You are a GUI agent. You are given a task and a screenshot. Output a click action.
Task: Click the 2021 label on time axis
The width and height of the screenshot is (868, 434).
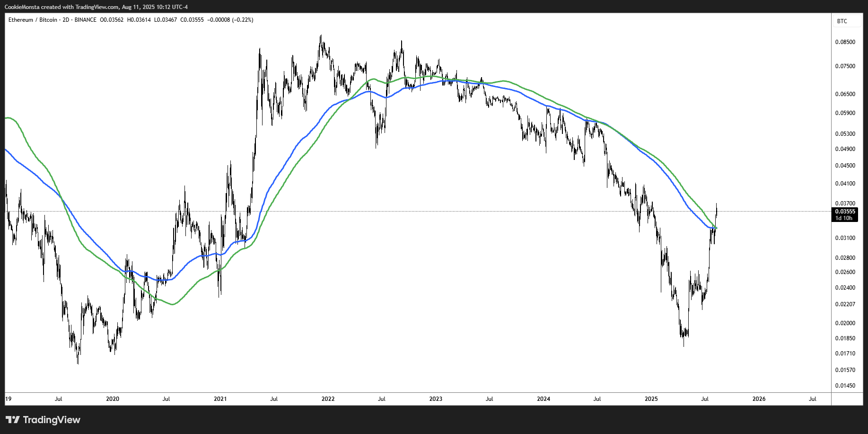click(x=220, y=399)
